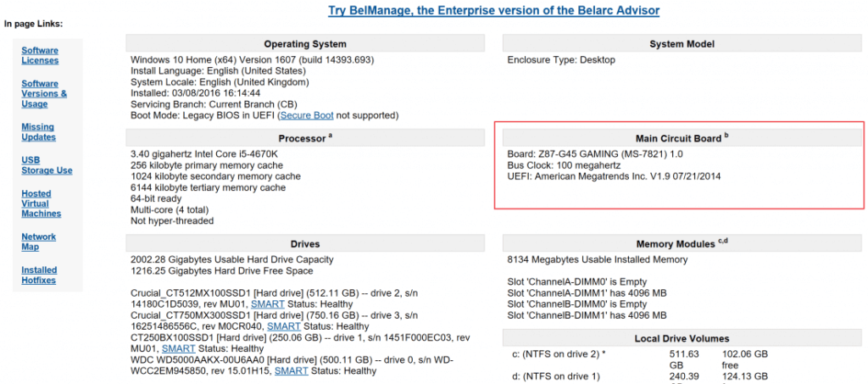The width and height of the screenshot is (868, 384).
Task: Open Software Versions & Usage link
Action: (x=44, y=94)
